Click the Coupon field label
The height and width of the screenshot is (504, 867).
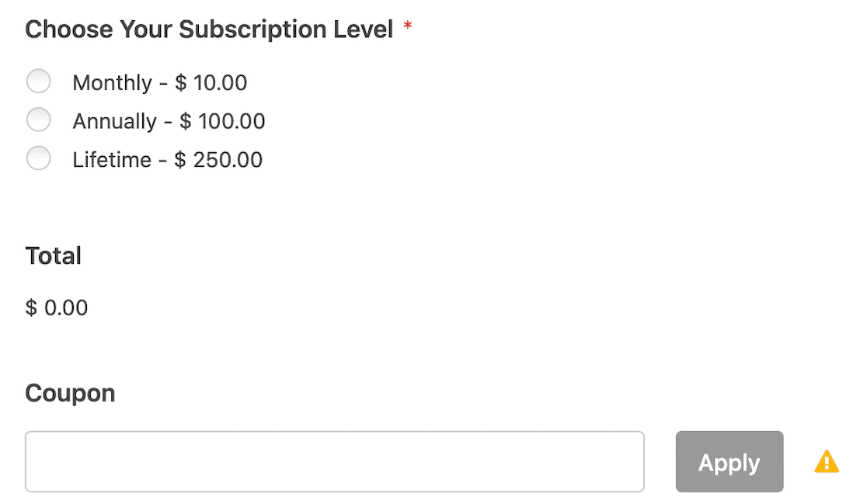70,394
